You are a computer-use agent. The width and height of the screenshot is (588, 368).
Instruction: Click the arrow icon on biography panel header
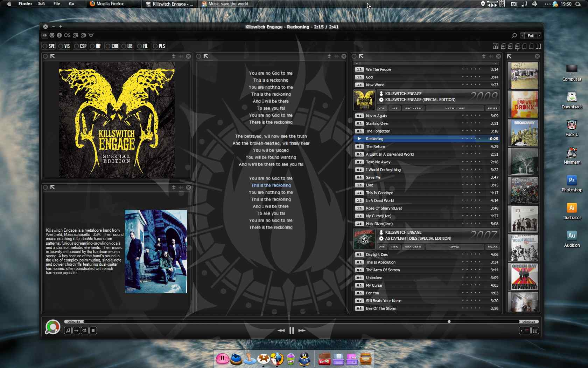click(52, 188)
